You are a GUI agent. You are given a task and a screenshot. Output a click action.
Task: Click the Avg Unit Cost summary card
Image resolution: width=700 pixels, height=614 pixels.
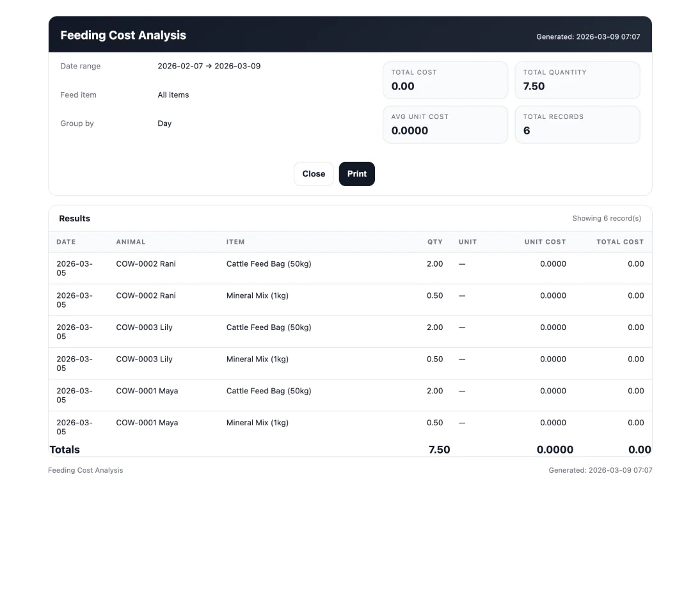(x=445, y=125)
